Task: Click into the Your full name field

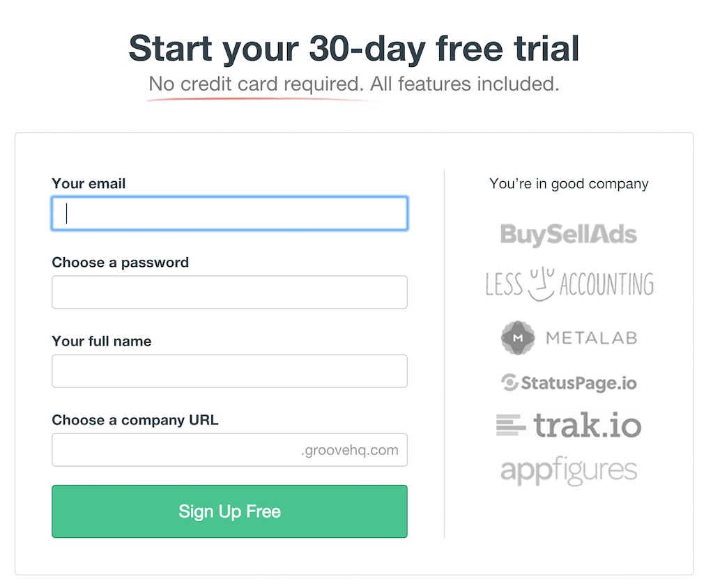Action: click(229, 371)
